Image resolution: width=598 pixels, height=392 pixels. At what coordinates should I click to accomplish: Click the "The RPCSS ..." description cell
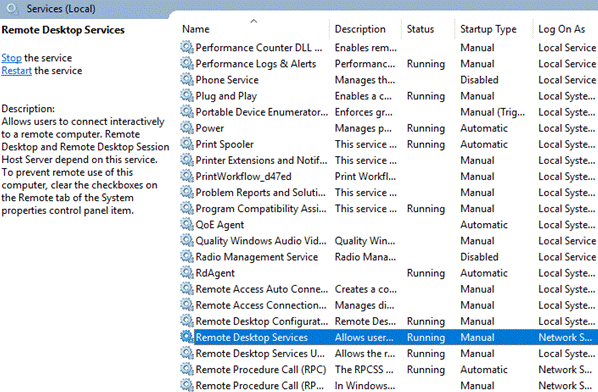364,370
